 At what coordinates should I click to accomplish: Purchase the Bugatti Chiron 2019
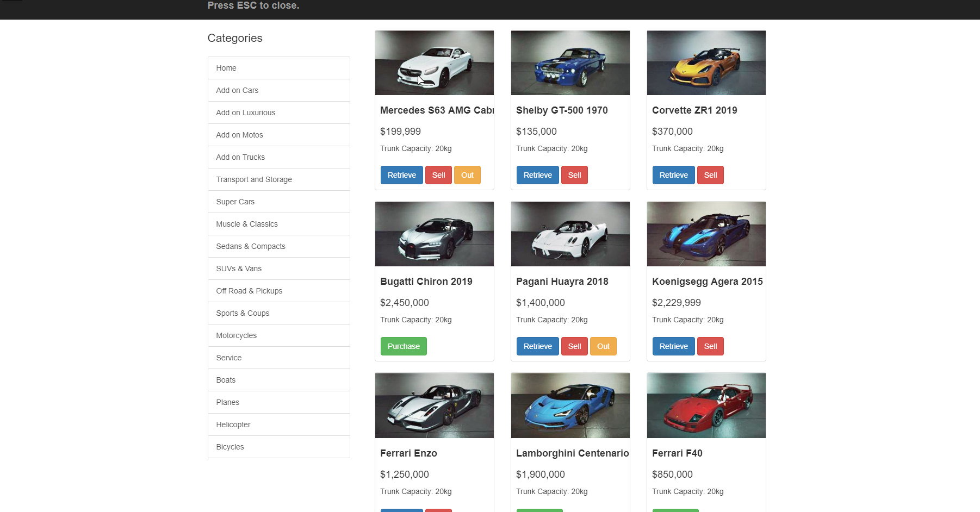pos(404,346)
